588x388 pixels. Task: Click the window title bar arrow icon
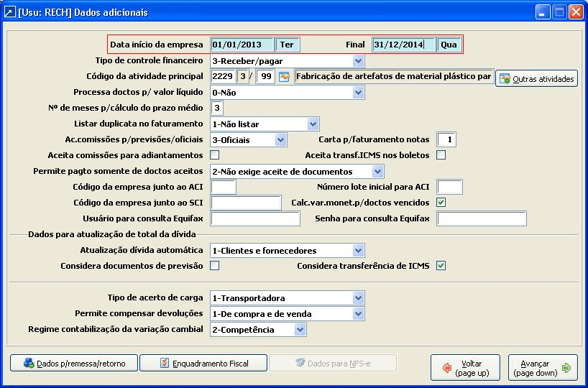click(x=10, y=12)
